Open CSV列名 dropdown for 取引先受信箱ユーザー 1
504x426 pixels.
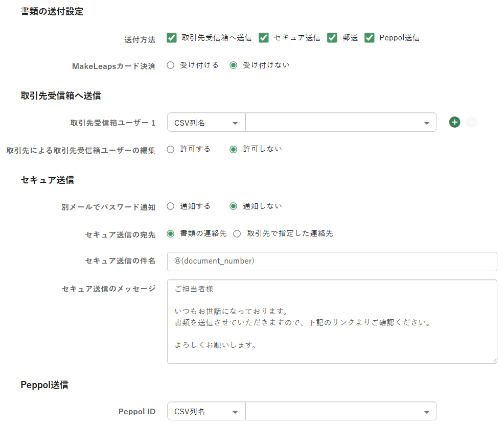point(206,123)
